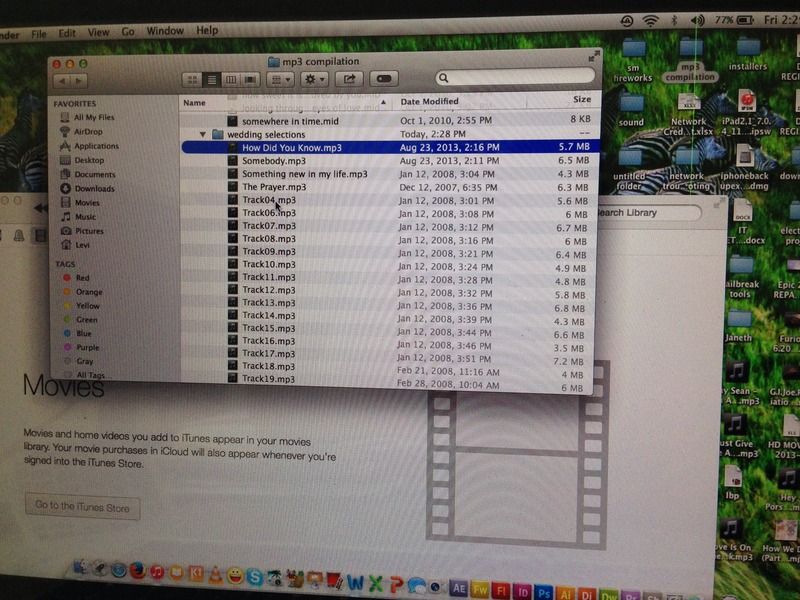Select The Prayer.mp3 file
Screen dimensions: 800x600
pyautogui.click(x=274, y=187)
